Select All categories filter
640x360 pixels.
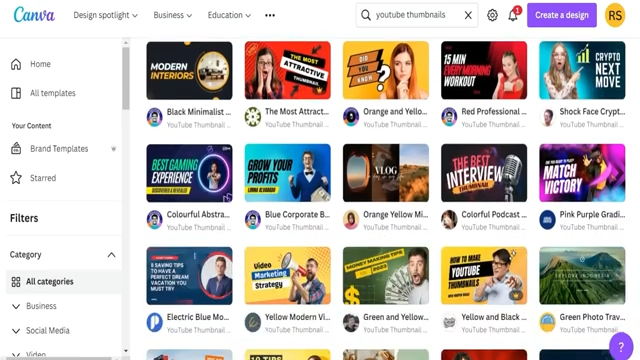[x=63, y=282]
